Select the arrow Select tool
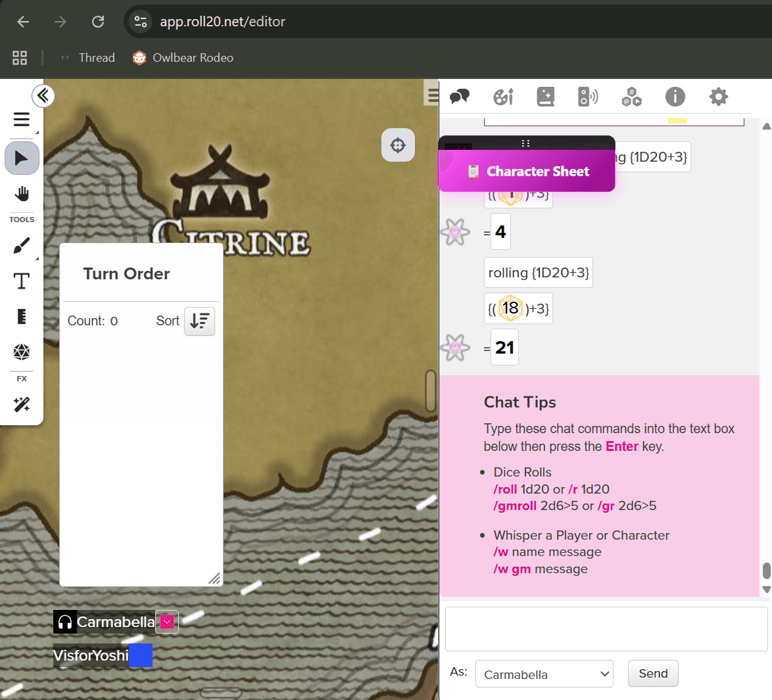Viewport: 772px width, 700px height. coord(22,158)
